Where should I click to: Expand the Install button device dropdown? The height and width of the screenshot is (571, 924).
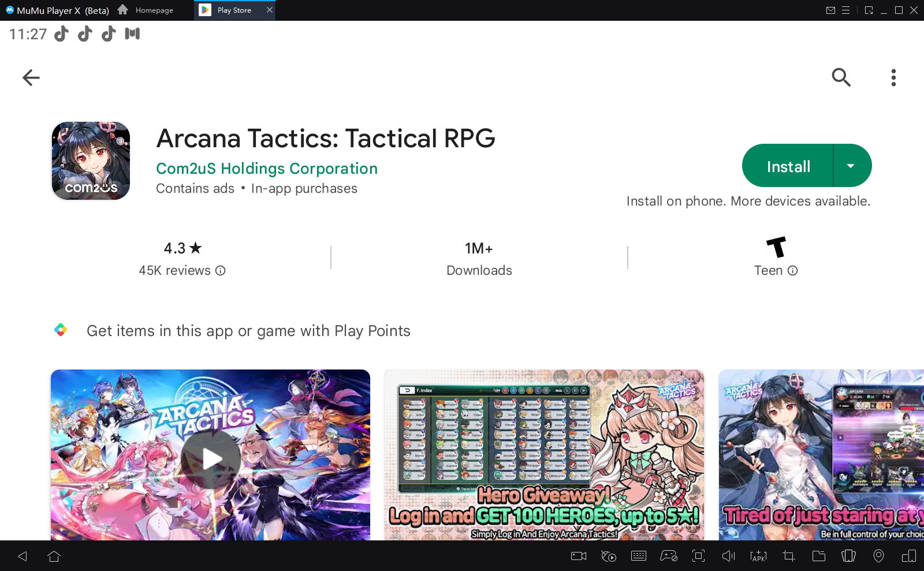(851, 166)
